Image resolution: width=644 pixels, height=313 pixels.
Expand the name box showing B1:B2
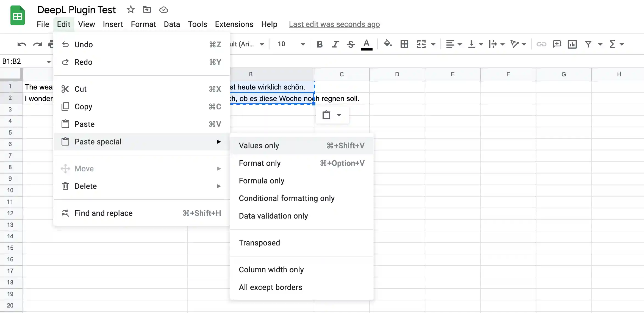(49, 61)
